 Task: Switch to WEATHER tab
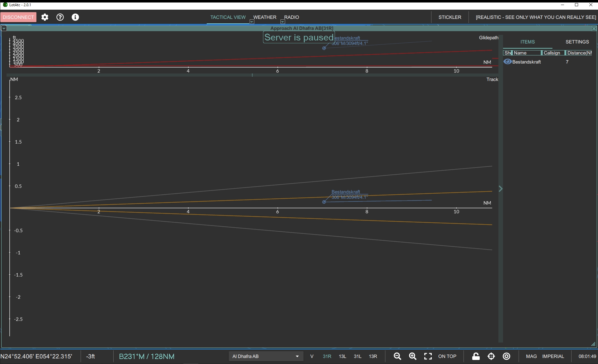265,17
